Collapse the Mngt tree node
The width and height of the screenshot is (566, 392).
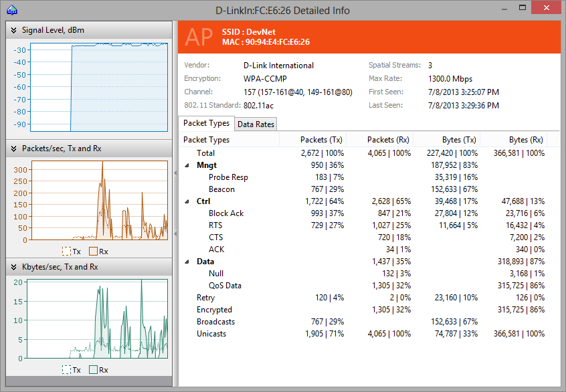click(187, 165)
